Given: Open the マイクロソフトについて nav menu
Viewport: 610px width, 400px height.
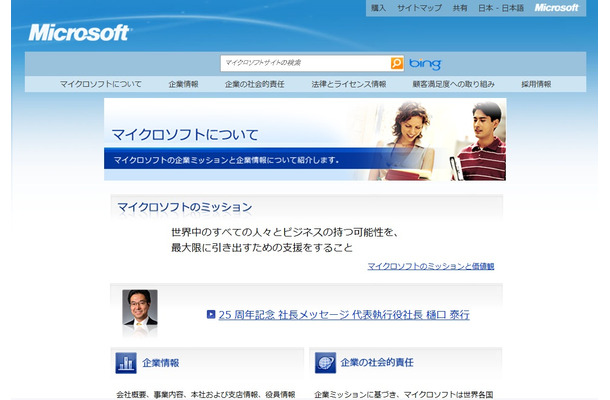Looking at the screenshot, I should point(101,84).
